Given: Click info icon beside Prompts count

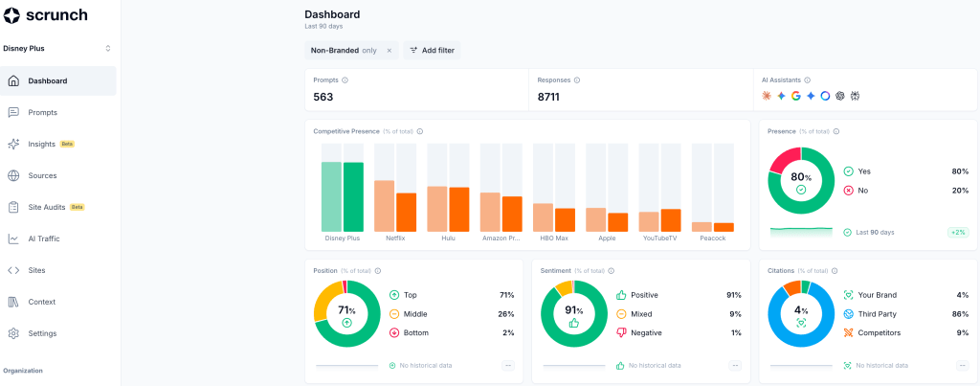Looking at the screenshot, I should click(345, 80).
